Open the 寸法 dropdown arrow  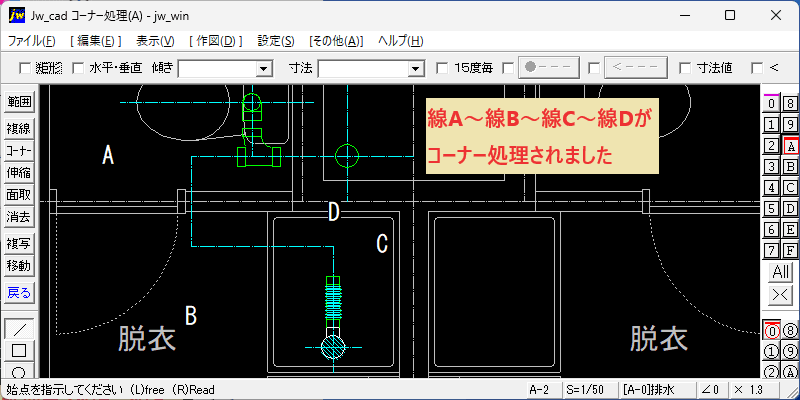416,69
